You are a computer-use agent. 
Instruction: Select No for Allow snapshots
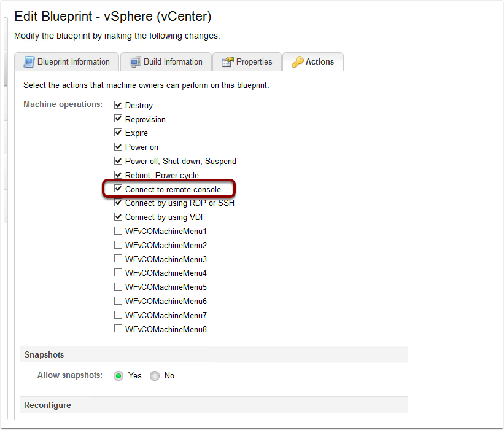tap(155, 376)
